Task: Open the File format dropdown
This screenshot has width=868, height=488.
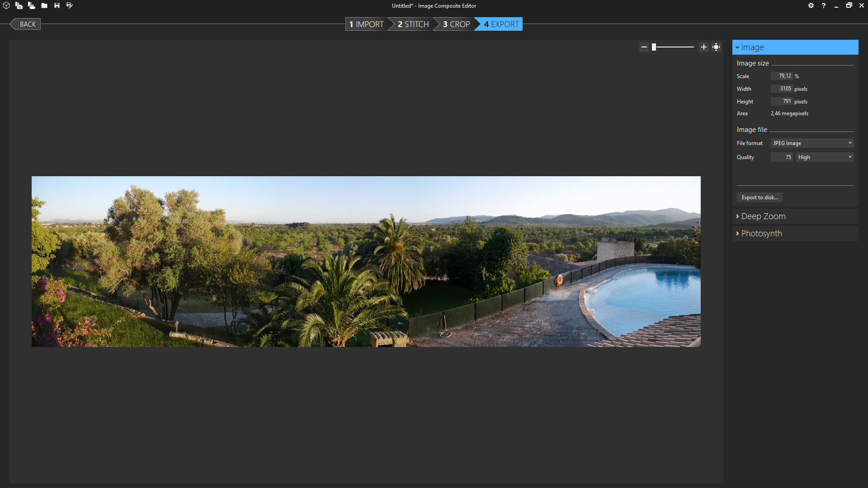Action: [x=811, y=143]
